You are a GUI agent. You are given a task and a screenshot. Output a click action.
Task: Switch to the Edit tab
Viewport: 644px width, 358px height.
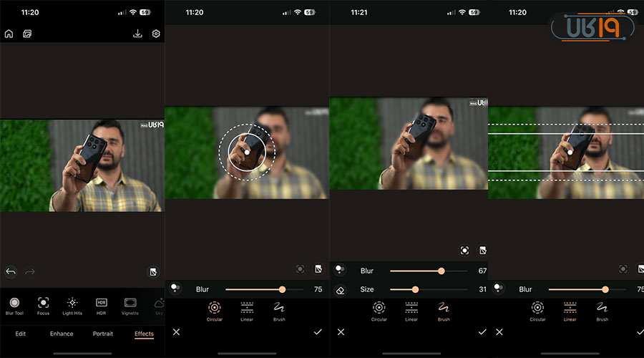coord(21,334)
